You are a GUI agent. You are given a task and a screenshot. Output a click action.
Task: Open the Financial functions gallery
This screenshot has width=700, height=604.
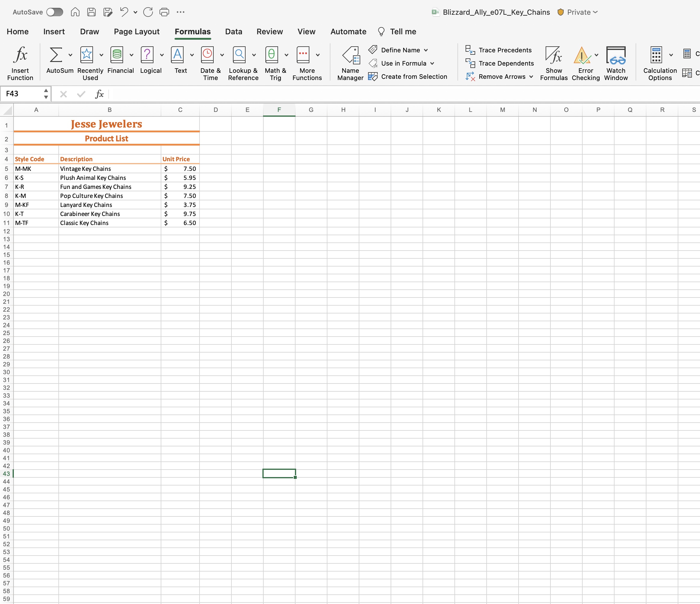(121, 62)
